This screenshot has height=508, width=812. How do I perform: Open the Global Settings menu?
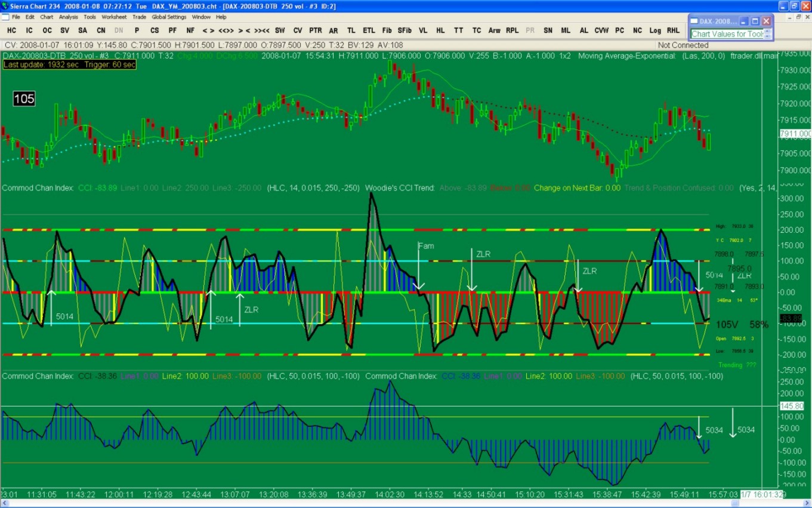[169, 17]
